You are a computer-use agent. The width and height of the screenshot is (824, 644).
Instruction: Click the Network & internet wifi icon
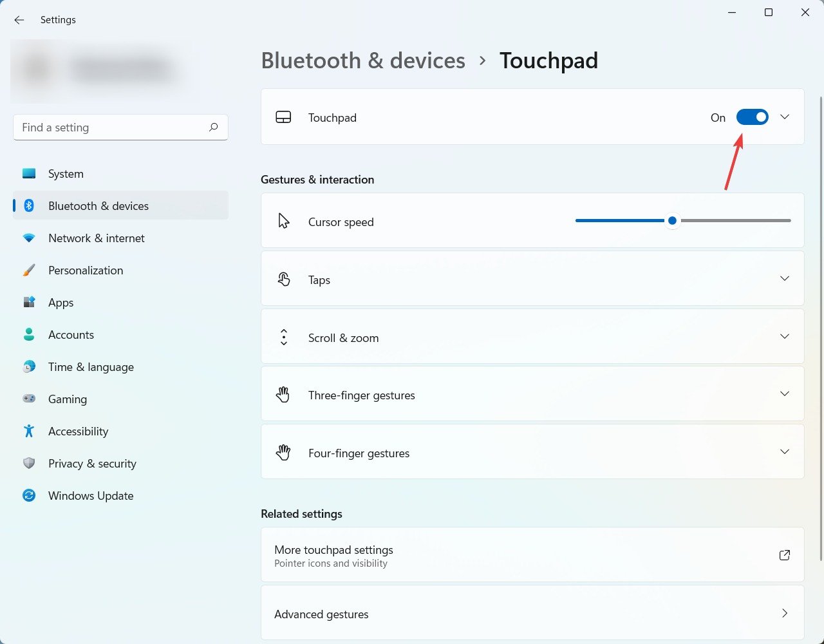click(x=29, y=238)
